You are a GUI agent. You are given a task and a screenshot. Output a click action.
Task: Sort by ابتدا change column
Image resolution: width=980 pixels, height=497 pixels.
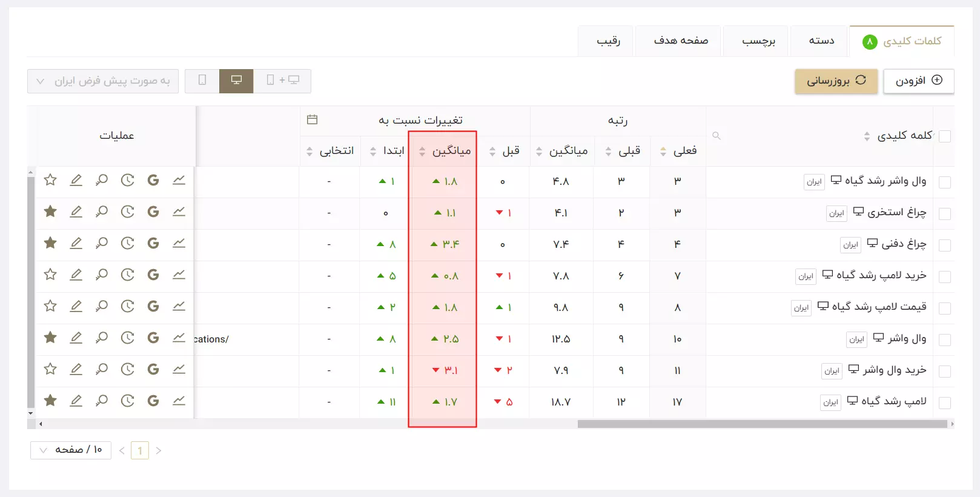point(373,151)
